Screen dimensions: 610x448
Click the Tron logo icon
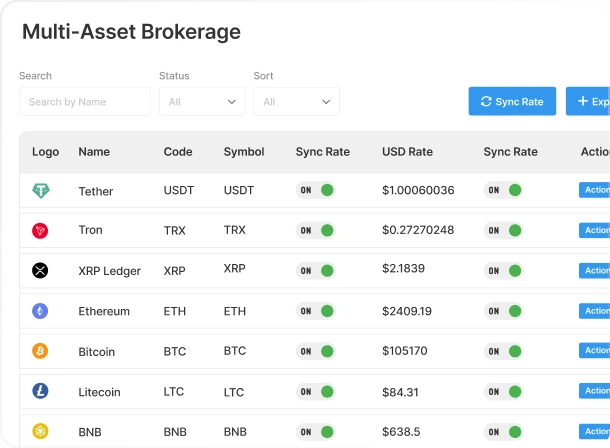40,231
